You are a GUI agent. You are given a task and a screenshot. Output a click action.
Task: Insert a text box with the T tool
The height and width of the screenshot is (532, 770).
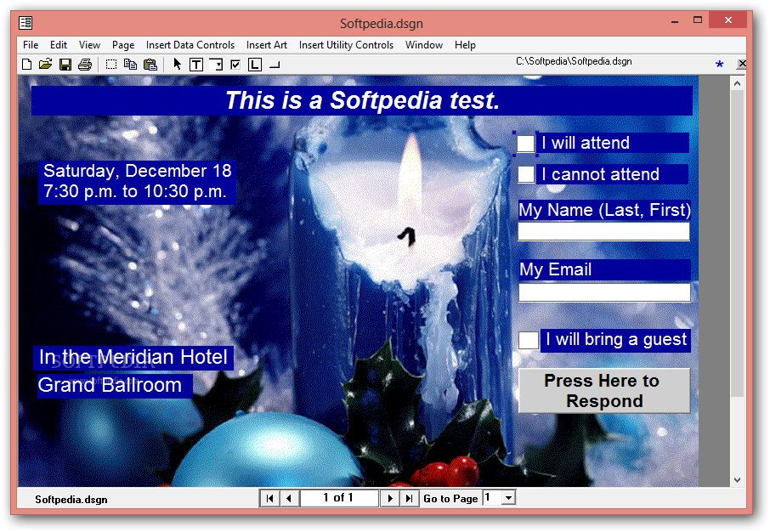196,65
